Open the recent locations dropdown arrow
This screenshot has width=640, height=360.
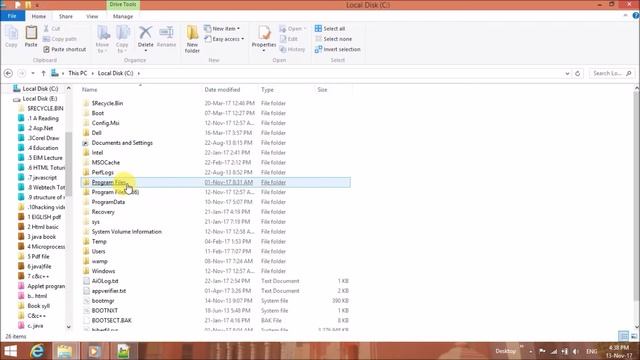pyautogui.click(x=33, y=73)
